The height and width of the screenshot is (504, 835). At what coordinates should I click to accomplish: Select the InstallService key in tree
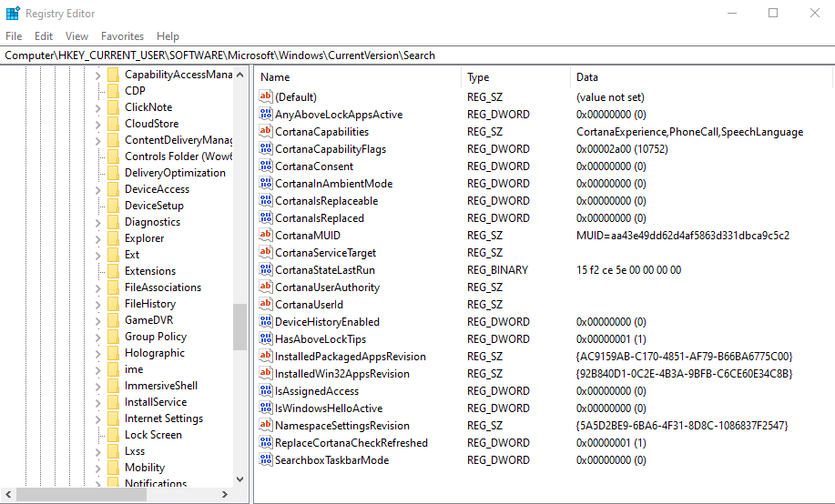pyautogui.click(x=156, y=402)
